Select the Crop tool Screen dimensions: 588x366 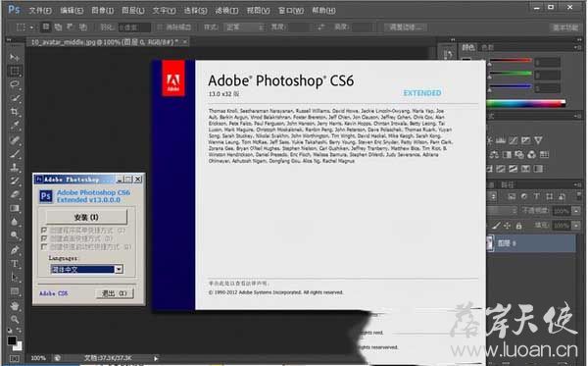(x=15, y=112)
